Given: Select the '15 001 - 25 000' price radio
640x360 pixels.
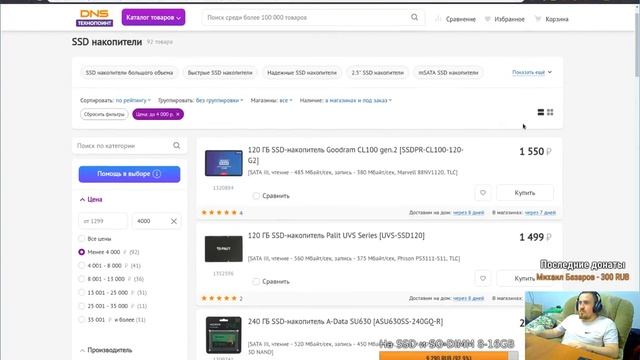Looking at the screenshot, I should coord(82,293).
